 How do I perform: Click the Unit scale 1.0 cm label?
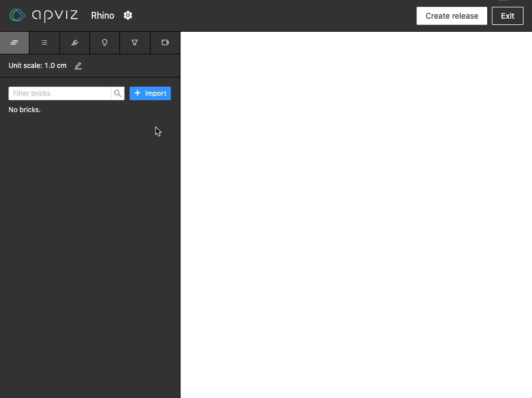point(37,66)
